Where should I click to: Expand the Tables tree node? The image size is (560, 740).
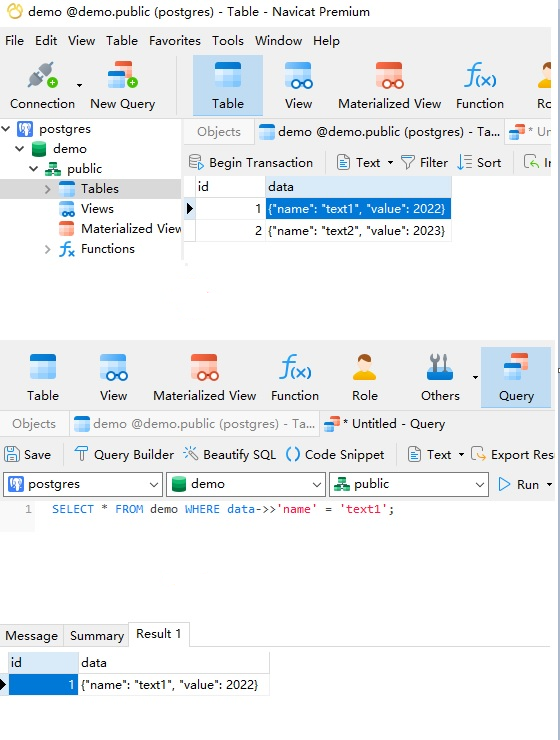(48, 189)
